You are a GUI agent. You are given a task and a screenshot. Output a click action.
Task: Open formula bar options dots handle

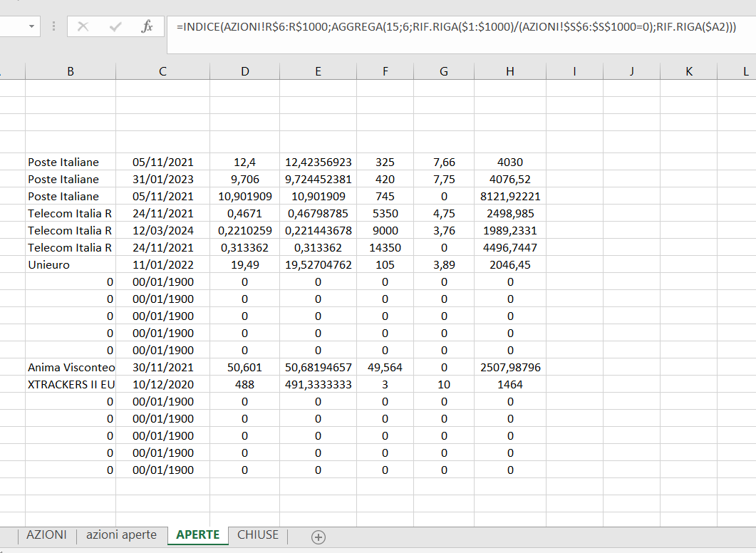point(53,26)
